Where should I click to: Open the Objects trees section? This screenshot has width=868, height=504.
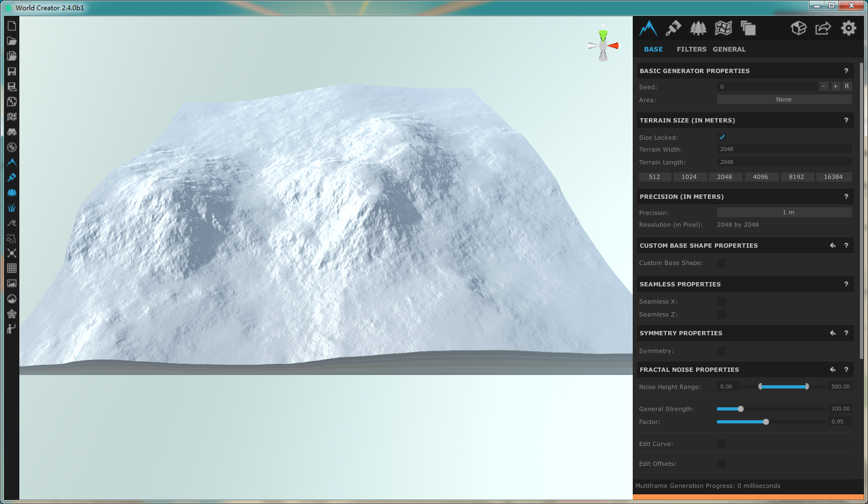point(698,28)
